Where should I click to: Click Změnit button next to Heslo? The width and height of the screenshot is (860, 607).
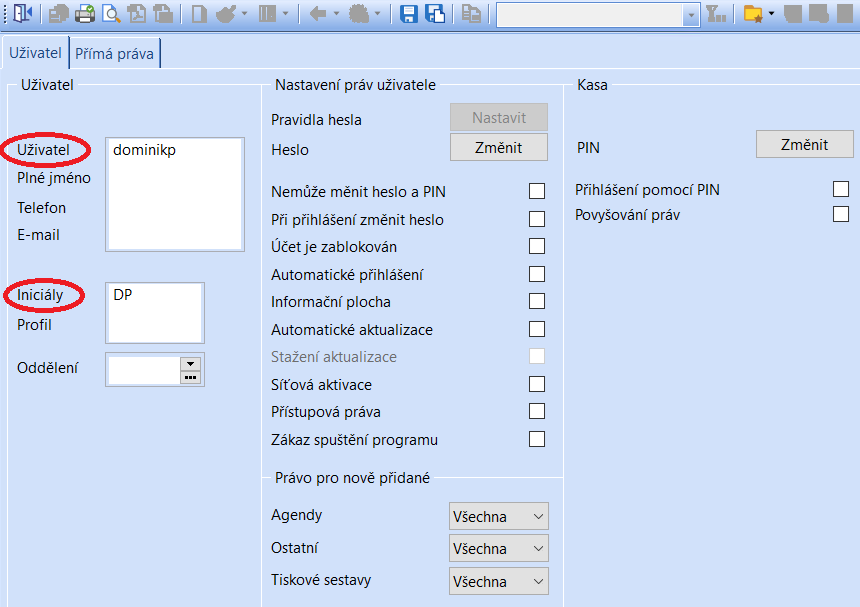click(499, 148)
